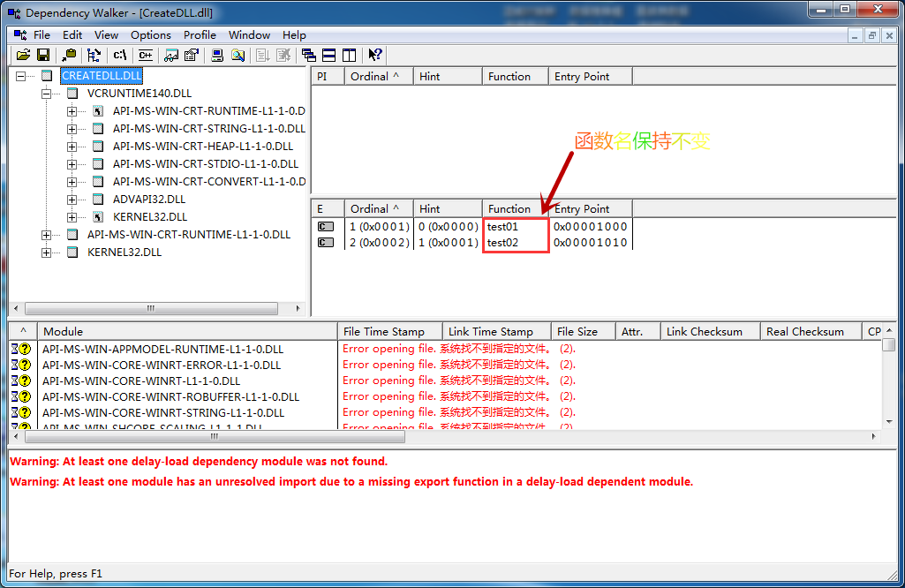This screenshot has width=905, height=588.
Task: Click the module icon beside VCRUNTIME140.DLL
Action: tap(72, 93)
